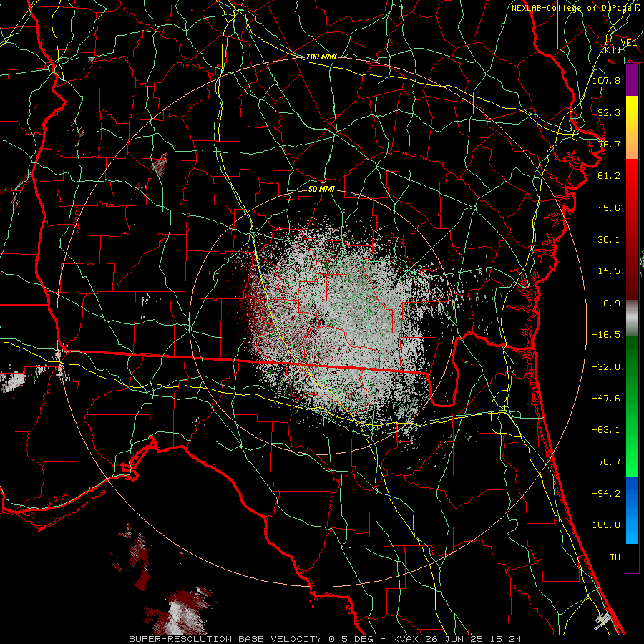
Task: Click the blue segment of the velocity color bar
Action: pyautogui.click(x=632, y=510)
